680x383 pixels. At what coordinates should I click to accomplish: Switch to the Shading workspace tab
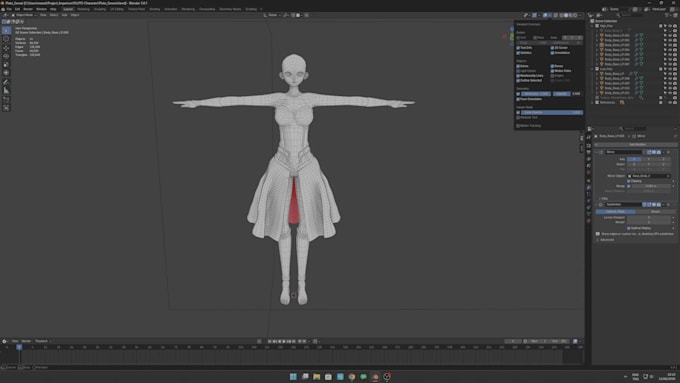(154, 9)
